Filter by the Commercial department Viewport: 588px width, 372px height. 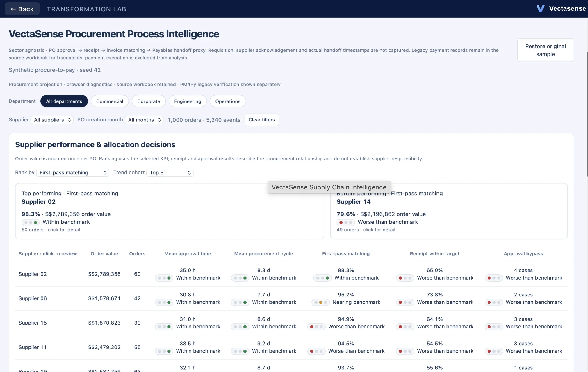(x=110, y=101)
